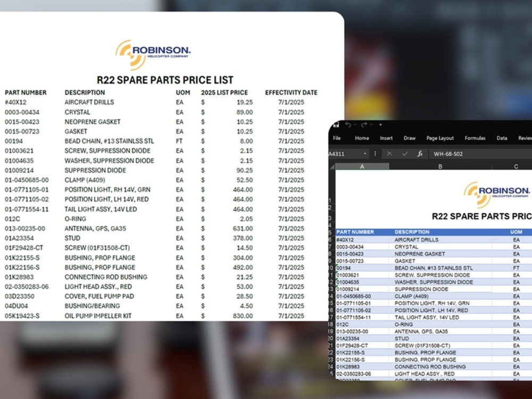Screen dimensions: 532x399
Task: Click COVER, FUEL PUMP PAD in the price list
Action: [x=99, y=296]
